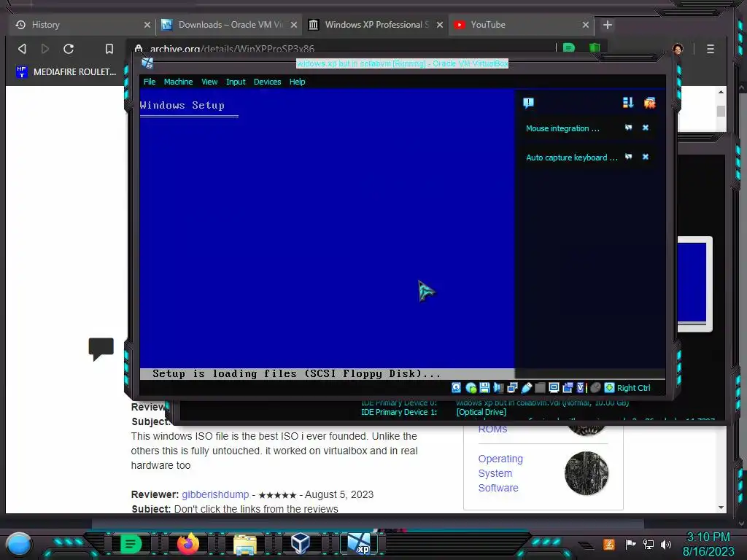
Task: Open the VirtualBox Devices menu
Action: pos(267,82)
